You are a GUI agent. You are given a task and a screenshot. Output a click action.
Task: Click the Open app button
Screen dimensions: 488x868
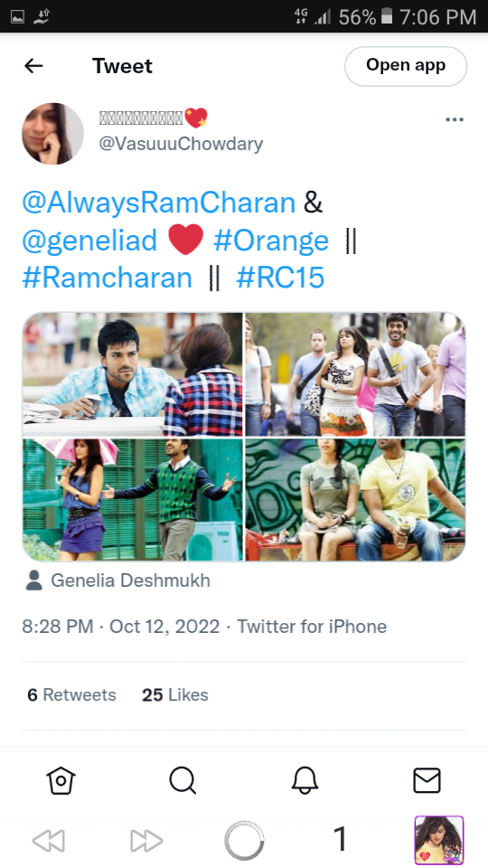(406, 66)
